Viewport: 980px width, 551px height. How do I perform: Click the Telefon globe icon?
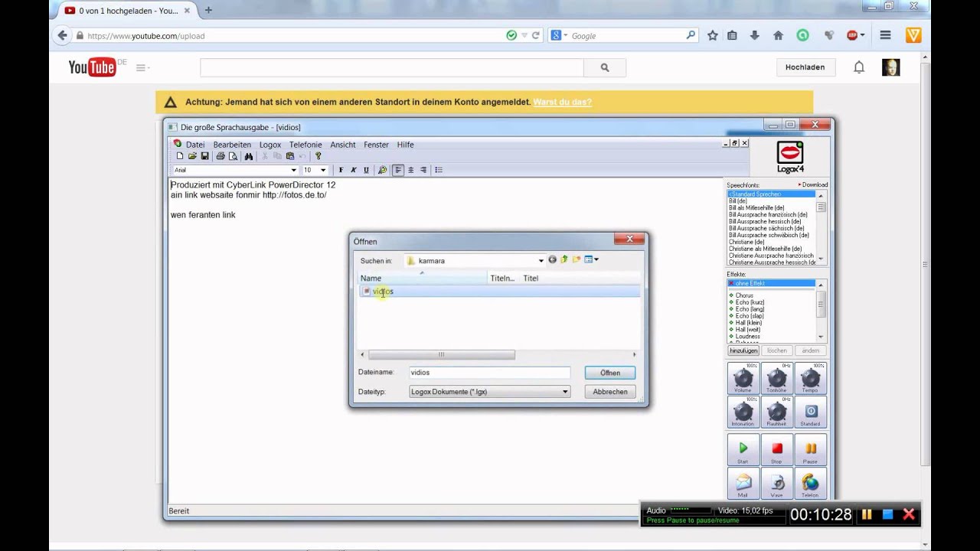(810, 483)
